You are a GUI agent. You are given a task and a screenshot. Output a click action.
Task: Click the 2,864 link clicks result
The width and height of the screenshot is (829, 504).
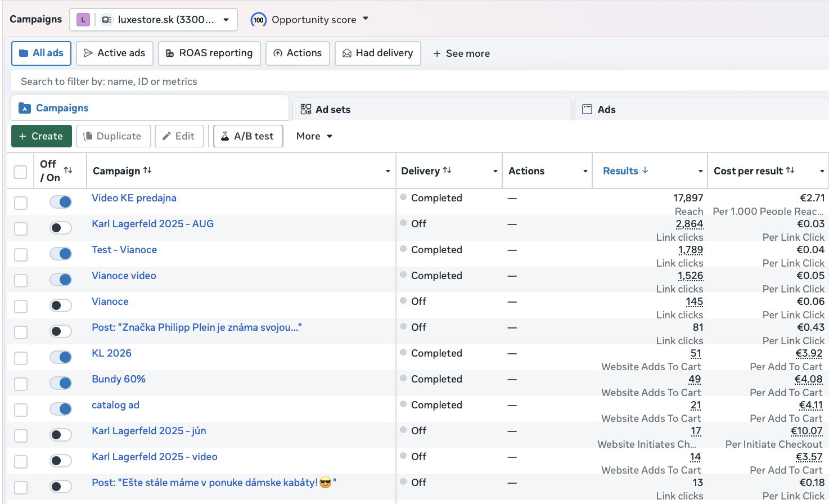coord(690,224)
